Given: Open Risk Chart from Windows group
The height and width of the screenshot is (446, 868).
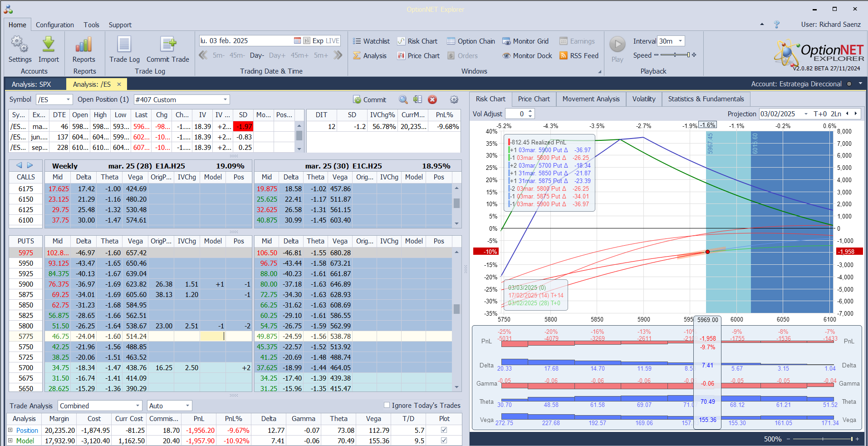Looking at the screenshot, I should (x=417, y=41).
